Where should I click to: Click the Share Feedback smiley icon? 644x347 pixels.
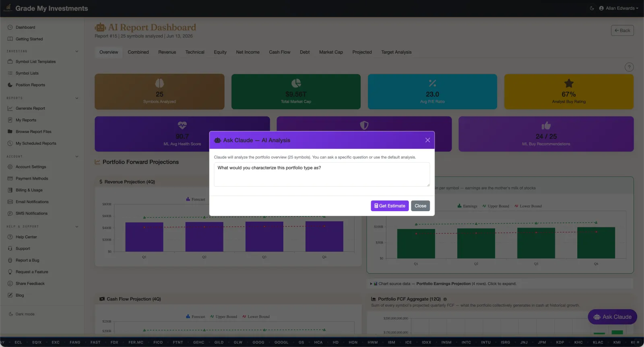tap(10, 284)
